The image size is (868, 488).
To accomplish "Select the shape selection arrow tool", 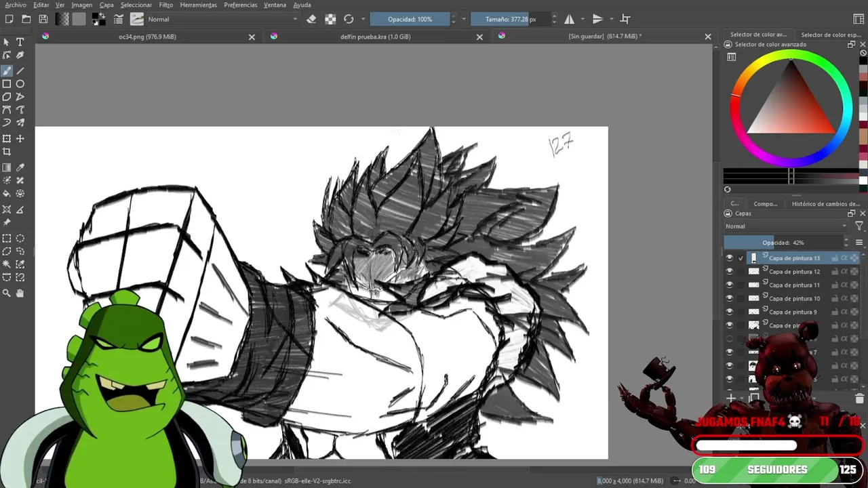I will click(x=7, y=42).
